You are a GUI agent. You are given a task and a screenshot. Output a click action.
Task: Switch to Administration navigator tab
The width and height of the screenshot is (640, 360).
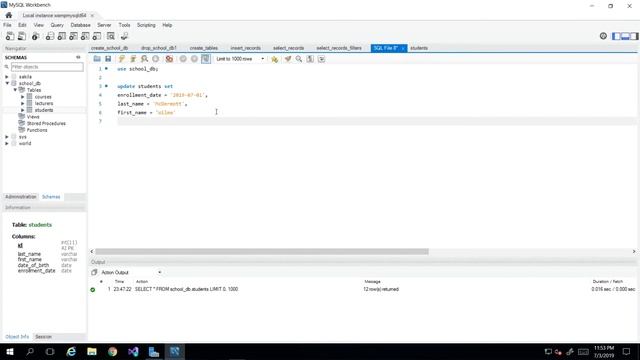pyautogui.click(x=21, y=197)
